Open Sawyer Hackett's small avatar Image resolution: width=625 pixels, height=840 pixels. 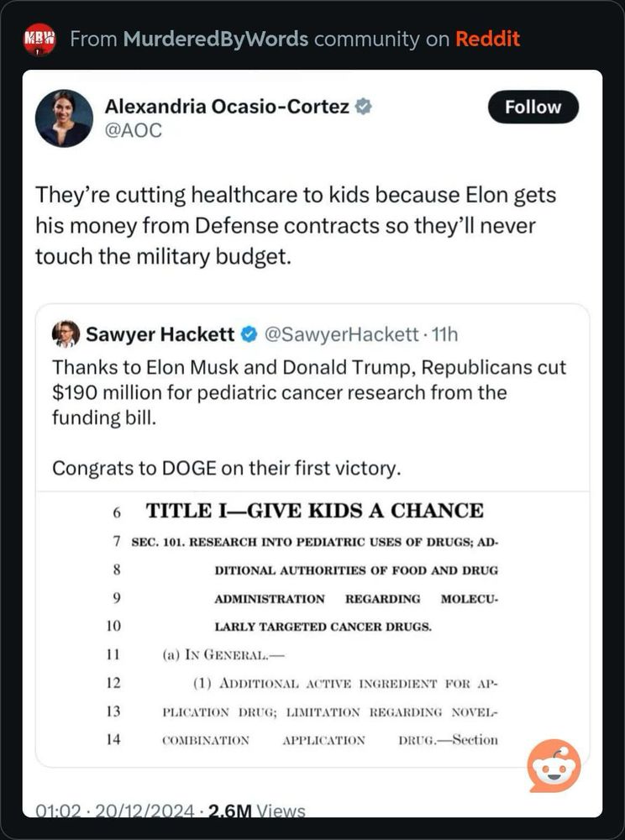(66, 334)
